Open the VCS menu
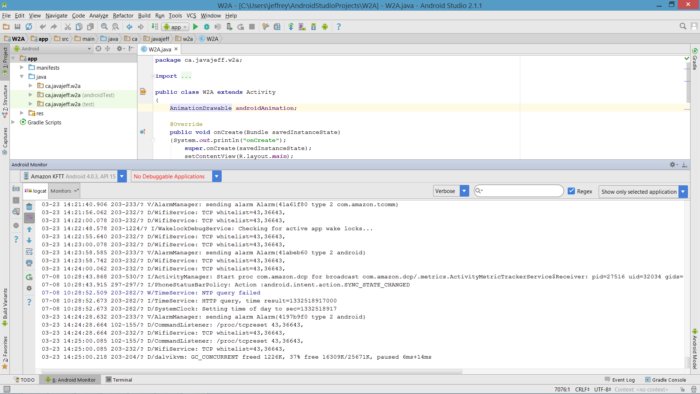Screen dimensions: 700x394 pos(191,15)
